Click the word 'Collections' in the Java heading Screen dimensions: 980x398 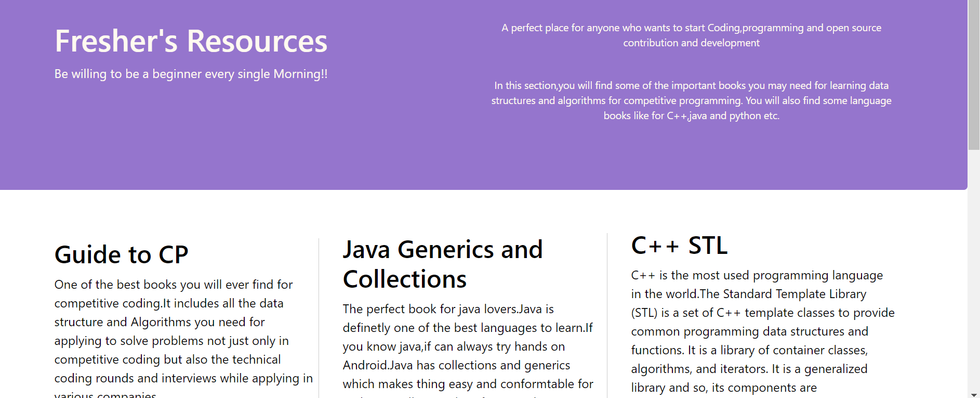point(405,279)
